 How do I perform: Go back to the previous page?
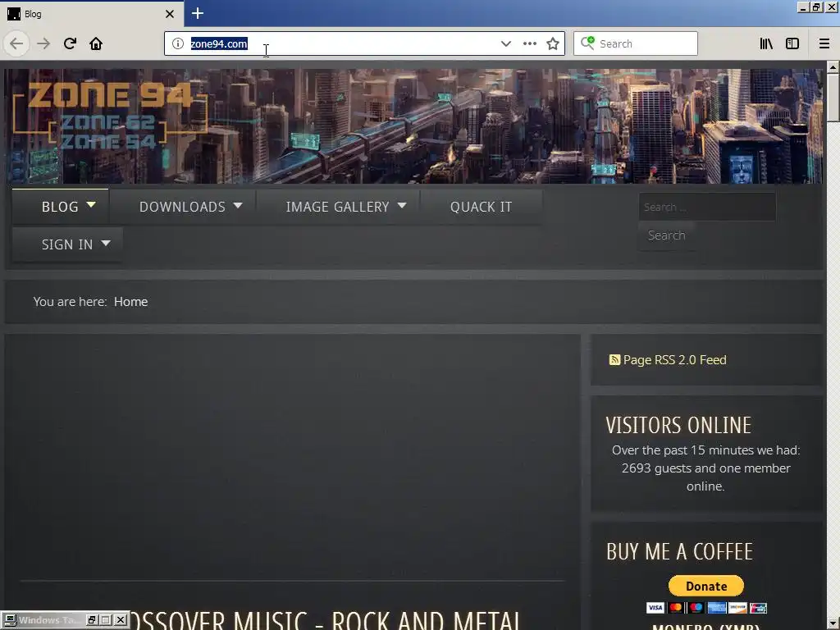16,43
